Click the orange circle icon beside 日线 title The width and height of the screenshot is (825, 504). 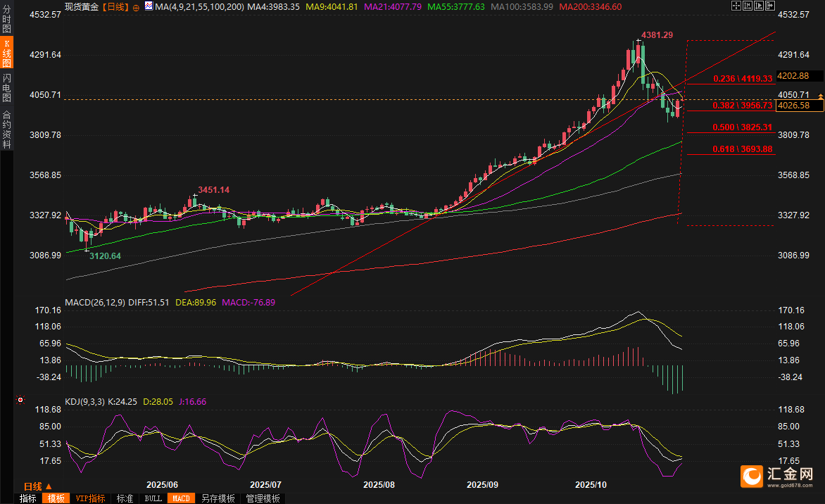point(136,8)
